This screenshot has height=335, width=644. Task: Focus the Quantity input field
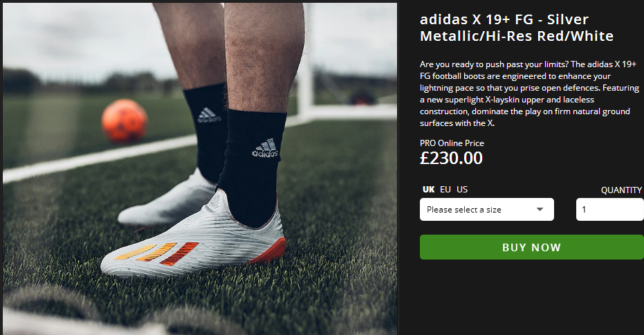coord(609,210)
